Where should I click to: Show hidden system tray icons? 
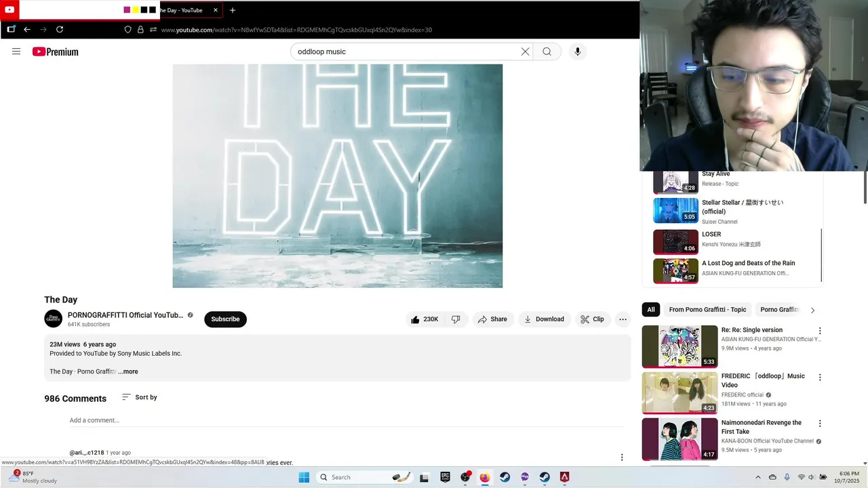[x=758, y=477]
